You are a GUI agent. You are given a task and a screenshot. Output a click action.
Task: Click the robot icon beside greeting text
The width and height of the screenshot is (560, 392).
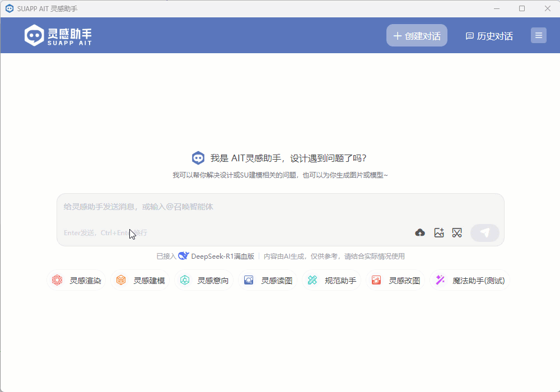tap(198, 158)
